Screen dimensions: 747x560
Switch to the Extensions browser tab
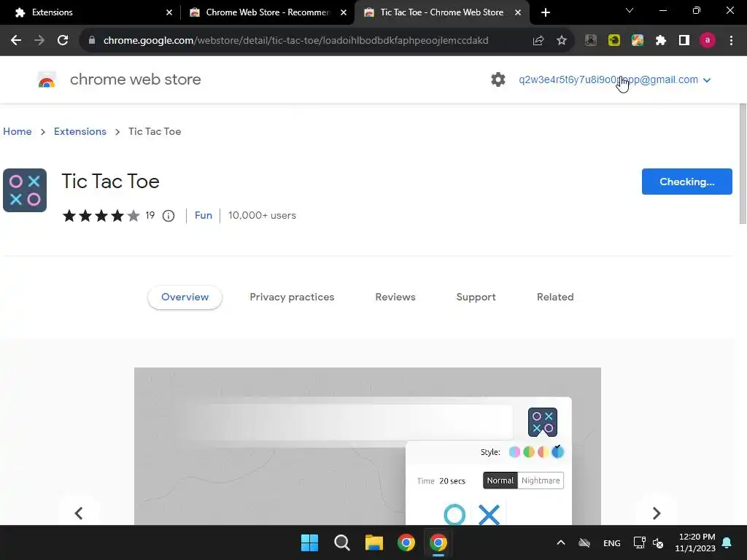[x=90, y=12]
